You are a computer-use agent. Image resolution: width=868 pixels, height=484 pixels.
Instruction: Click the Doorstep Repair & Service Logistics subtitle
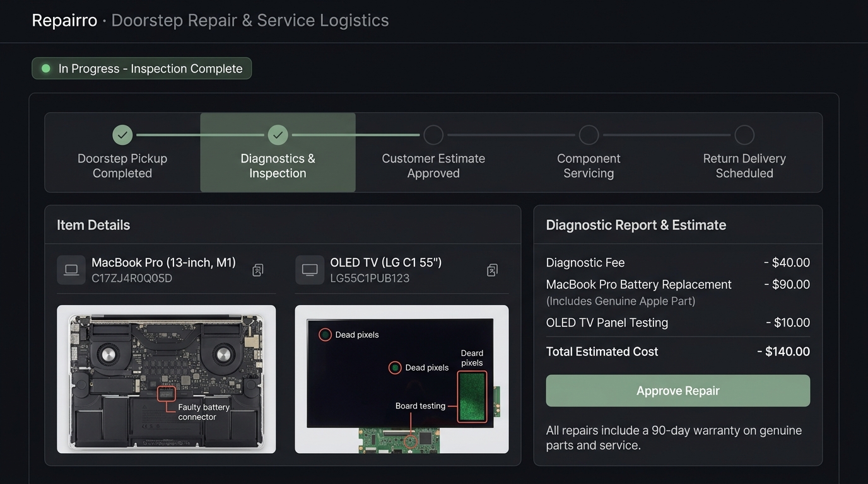pyautogui.click(x=250, y=20)
